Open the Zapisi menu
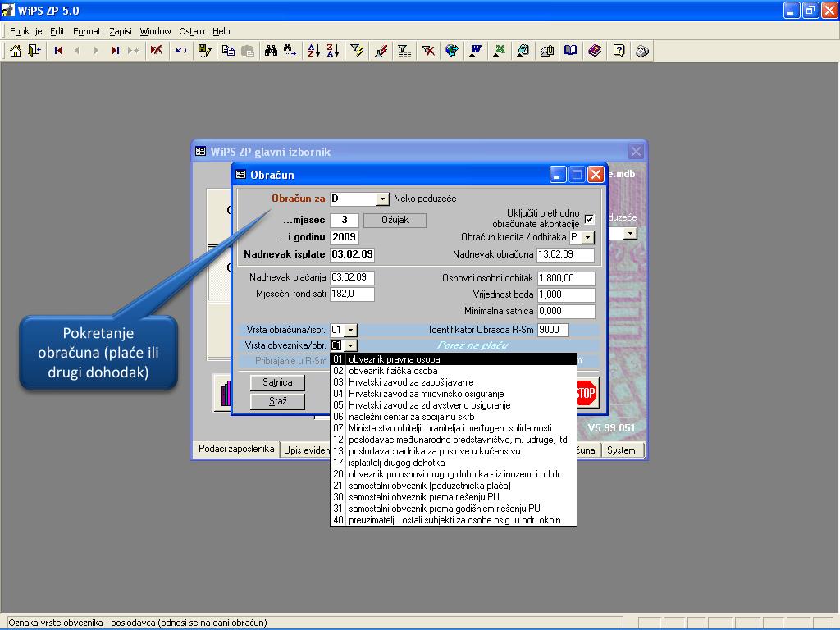This screenshot has width=840, height=630. click(x=121, y=31)
